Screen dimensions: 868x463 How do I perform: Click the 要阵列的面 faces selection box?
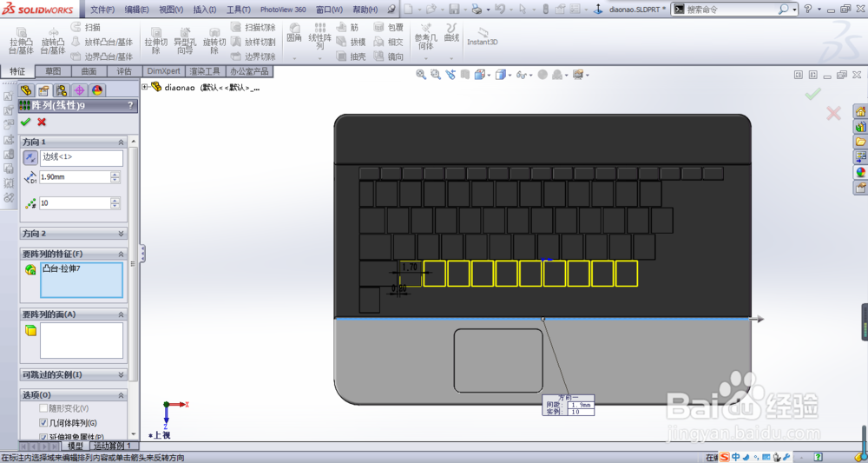pos(82,340)
